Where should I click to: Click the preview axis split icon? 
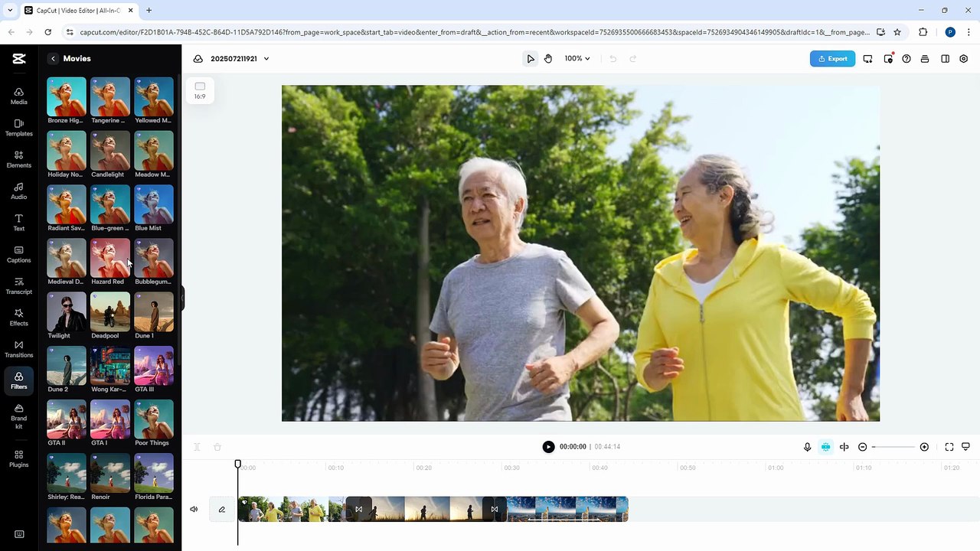point(844,447)
